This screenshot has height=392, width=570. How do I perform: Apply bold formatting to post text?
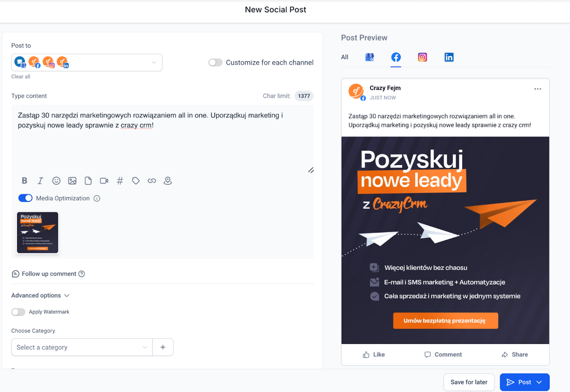pyautogui.click(x=24, y=181)
